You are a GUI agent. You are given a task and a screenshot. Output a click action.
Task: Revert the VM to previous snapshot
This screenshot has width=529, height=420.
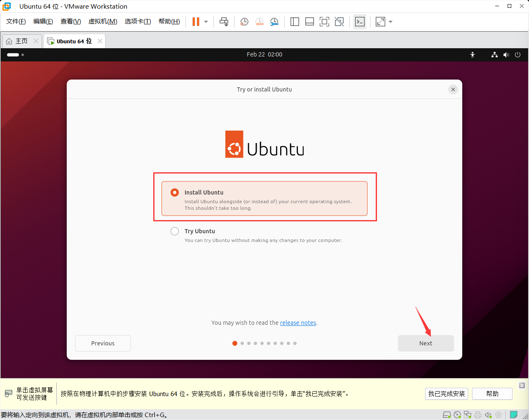[259, 22]
